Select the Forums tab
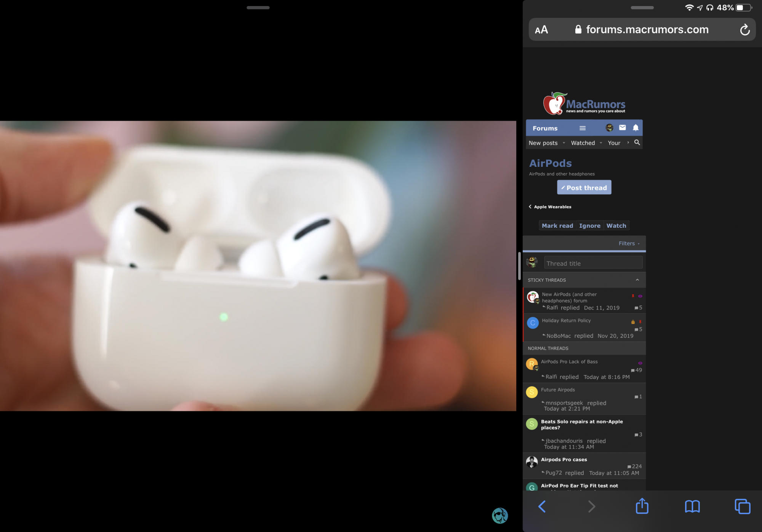 (545, 128)
